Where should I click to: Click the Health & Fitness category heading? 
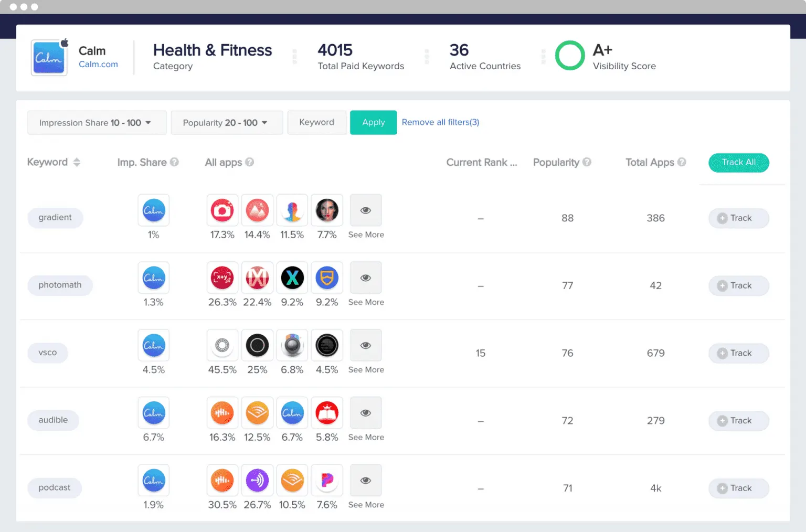[213, 50]
